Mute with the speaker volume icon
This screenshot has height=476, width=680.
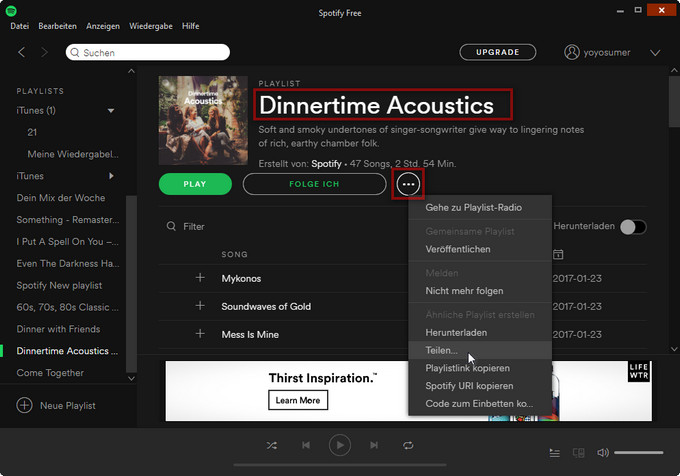tap(602, 453)
